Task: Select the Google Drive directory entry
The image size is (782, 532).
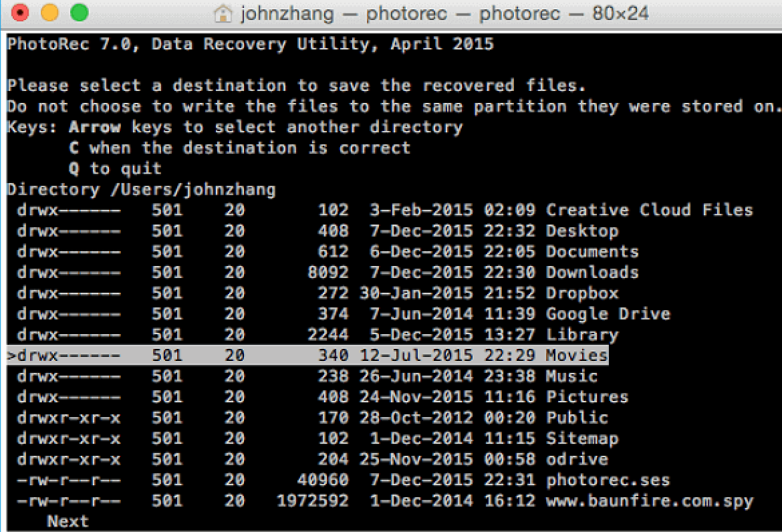Action: (608, 313)
